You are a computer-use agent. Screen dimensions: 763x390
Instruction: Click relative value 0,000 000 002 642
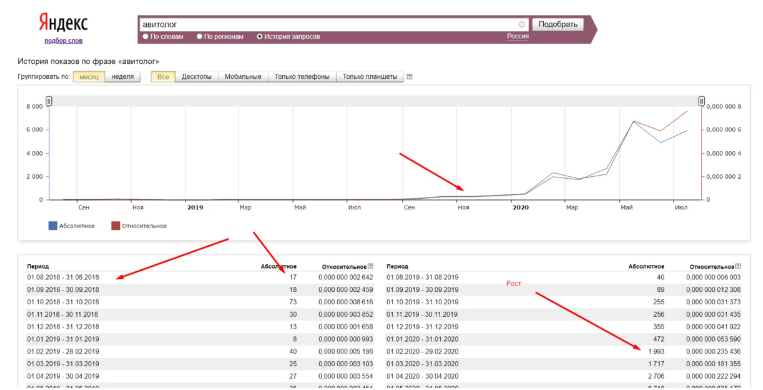(346, 278)
